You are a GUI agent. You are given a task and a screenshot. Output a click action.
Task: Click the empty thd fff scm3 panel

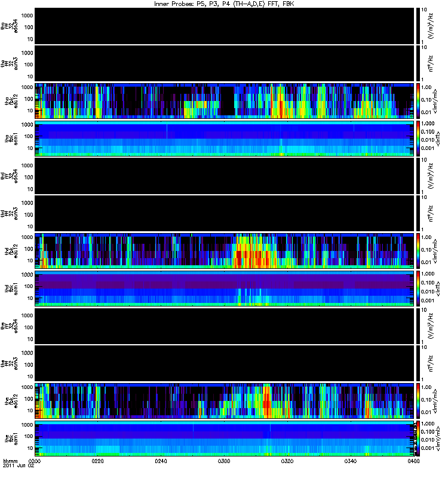[x=225, y=213]
